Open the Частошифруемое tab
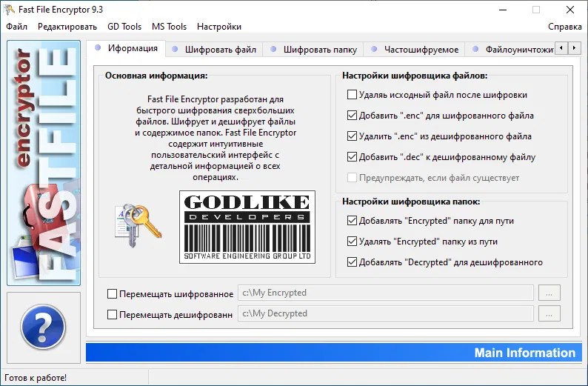Screen dimensions: 588x386 [414, 50]
